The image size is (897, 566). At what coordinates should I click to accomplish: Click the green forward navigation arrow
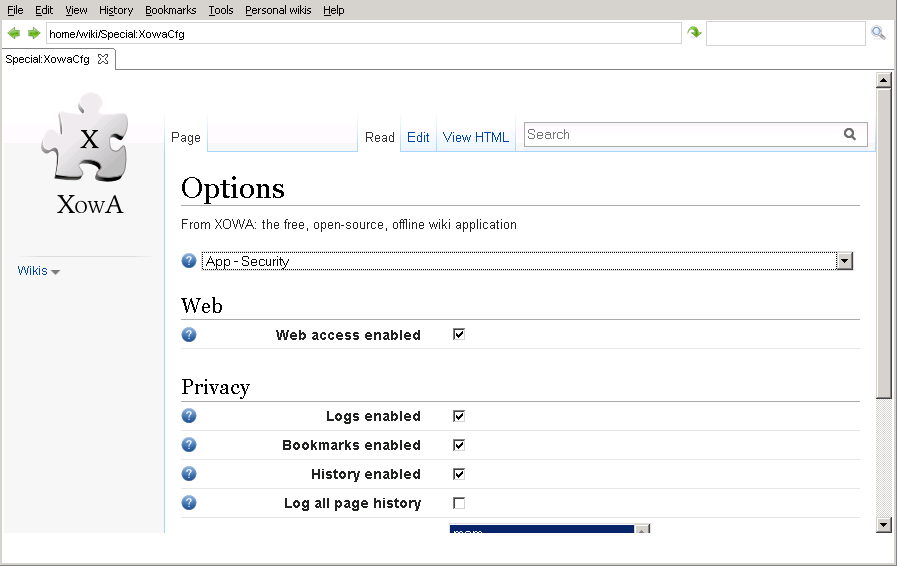pos(34,33)
